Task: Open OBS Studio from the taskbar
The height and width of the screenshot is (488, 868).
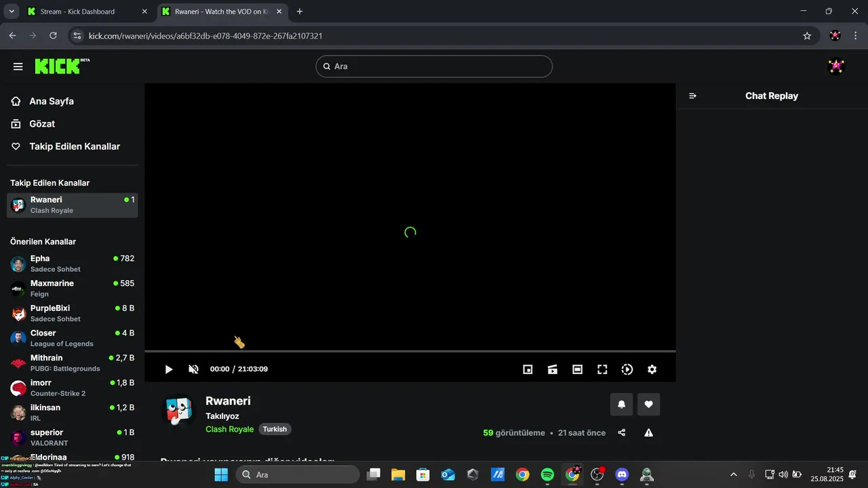Action: (x=597, y=474)
